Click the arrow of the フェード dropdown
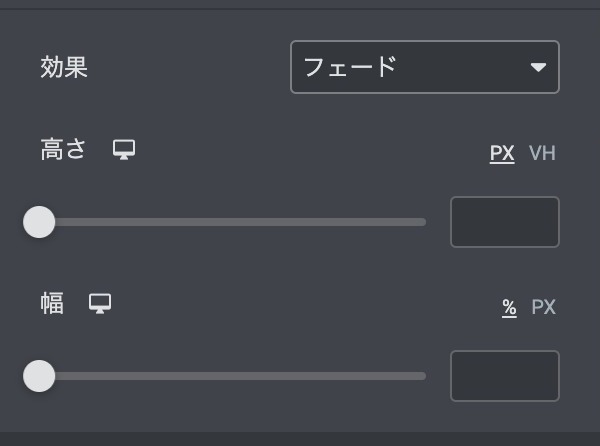 (538, 67)
